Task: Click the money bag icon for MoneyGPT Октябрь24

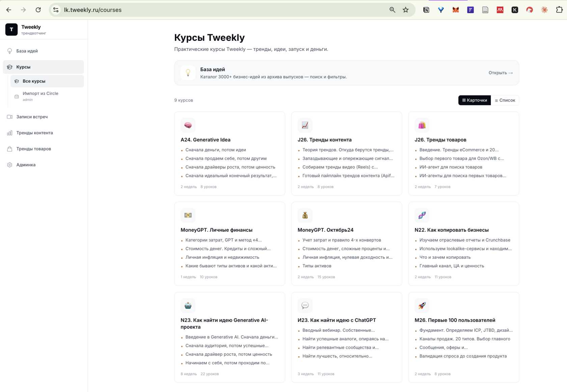Action: tap(305, 215)
